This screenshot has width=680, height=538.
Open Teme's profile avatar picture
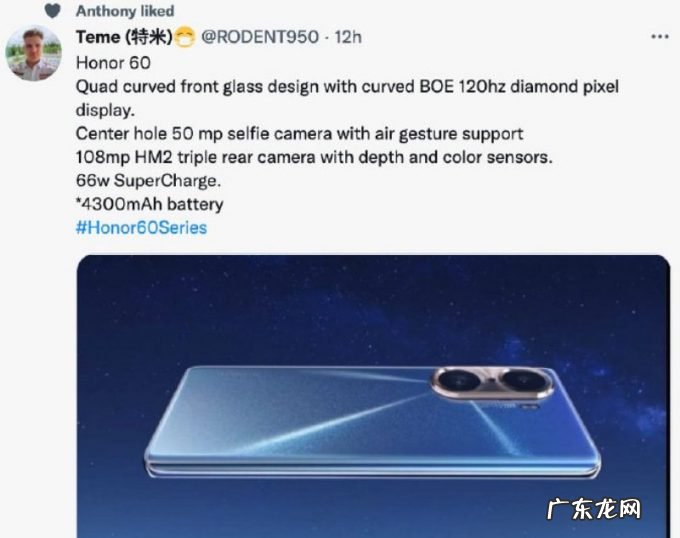click(x=33, y=53)
